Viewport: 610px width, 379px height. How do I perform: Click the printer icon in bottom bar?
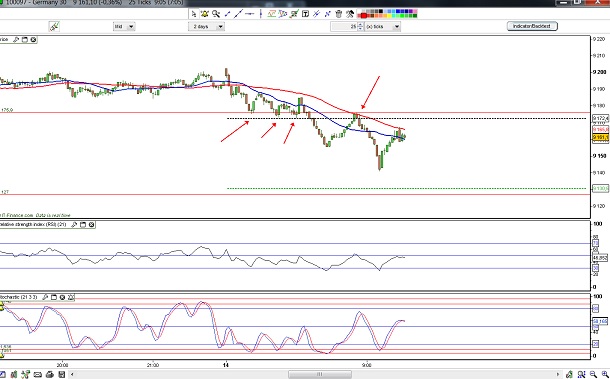[x=49, y=375]
